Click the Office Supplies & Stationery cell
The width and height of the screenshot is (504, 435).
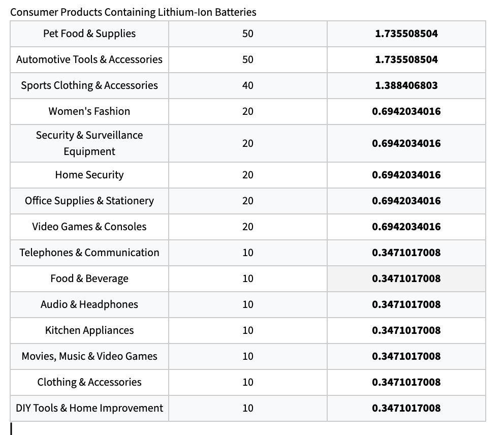click(x=89, y=201)
